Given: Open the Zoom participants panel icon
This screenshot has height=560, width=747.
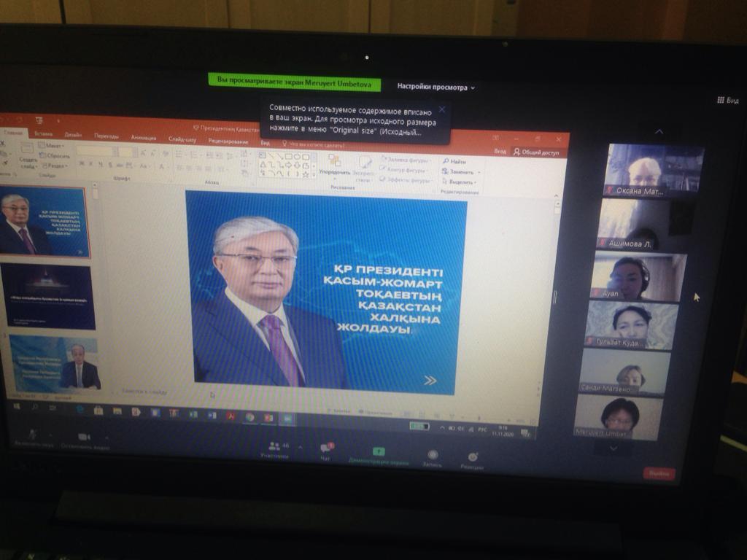Looking at the screenshot, I should coord(274,446).
